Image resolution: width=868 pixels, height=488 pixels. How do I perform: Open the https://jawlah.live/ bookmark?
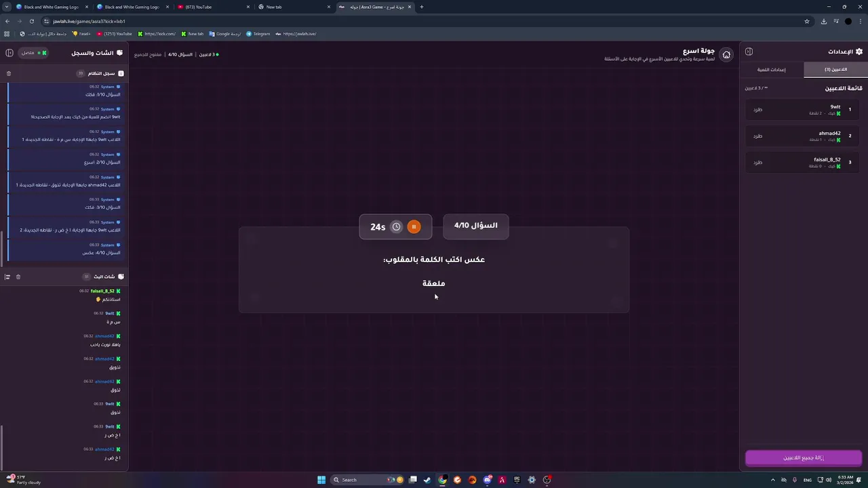[296, 34]
